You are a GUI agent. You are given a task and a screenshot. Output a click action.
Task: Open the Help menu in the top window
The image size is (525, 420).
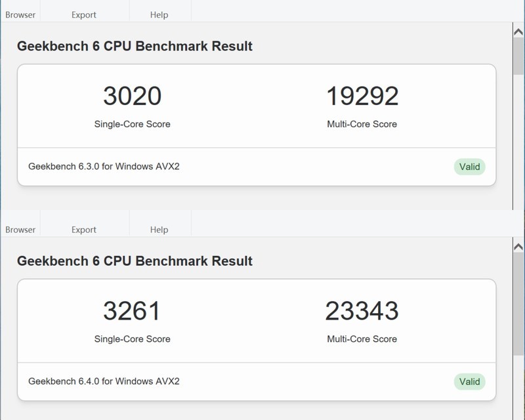(x=159, y=14)
